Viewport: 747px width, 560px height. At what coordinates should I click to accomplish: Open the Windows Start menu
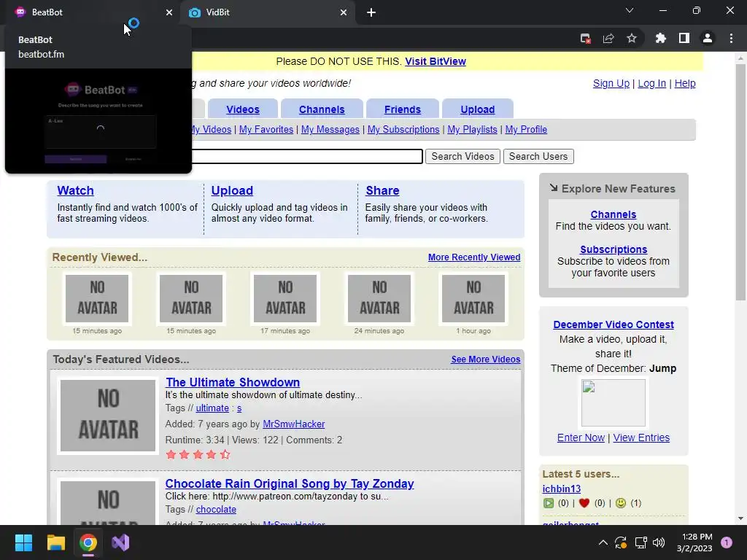point(23,542)
